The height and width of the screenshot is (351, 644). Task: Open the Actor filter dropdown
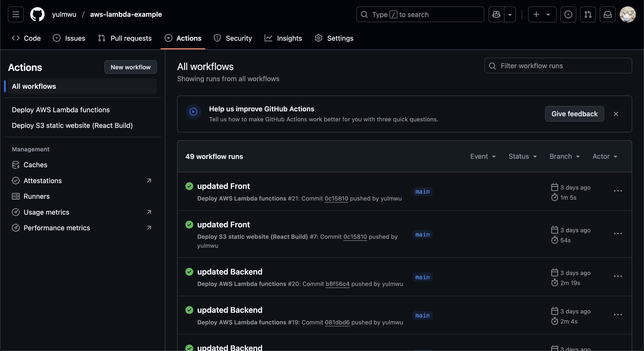[x=605, y=156]
